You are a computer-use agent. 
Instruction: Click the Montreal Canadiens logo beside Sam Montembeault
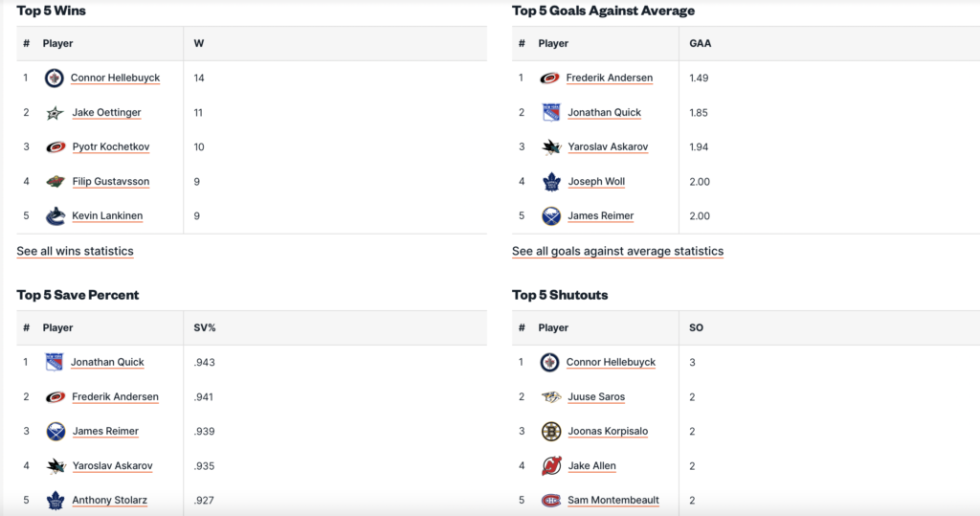click(550, 501)
